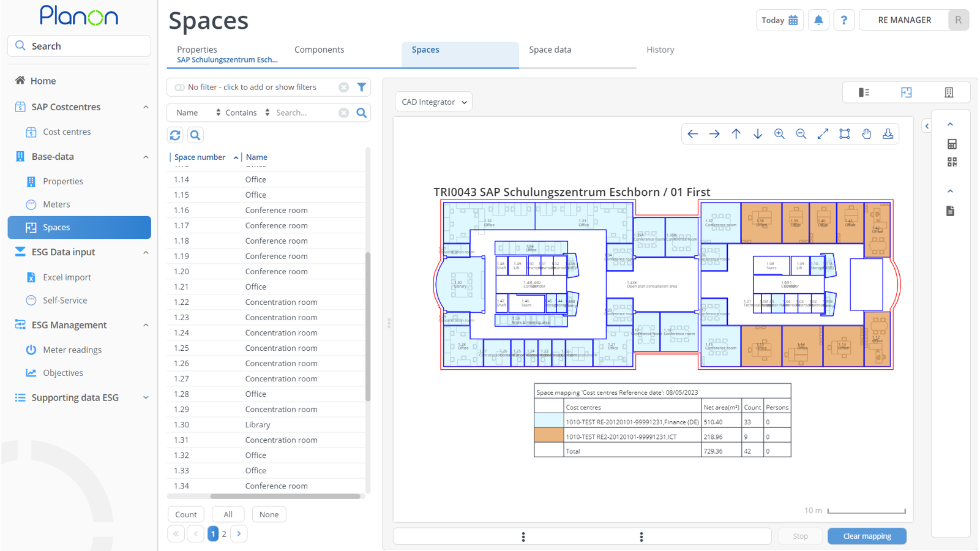Collapse the ESG Management section
This screenshot has width=980, height=551.
click(x=146, y=325)
